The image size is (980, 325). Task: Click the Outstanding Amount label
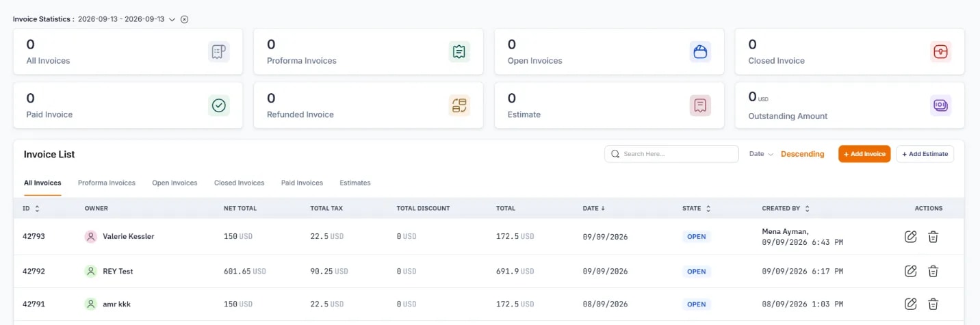click(x=788, y=116)
